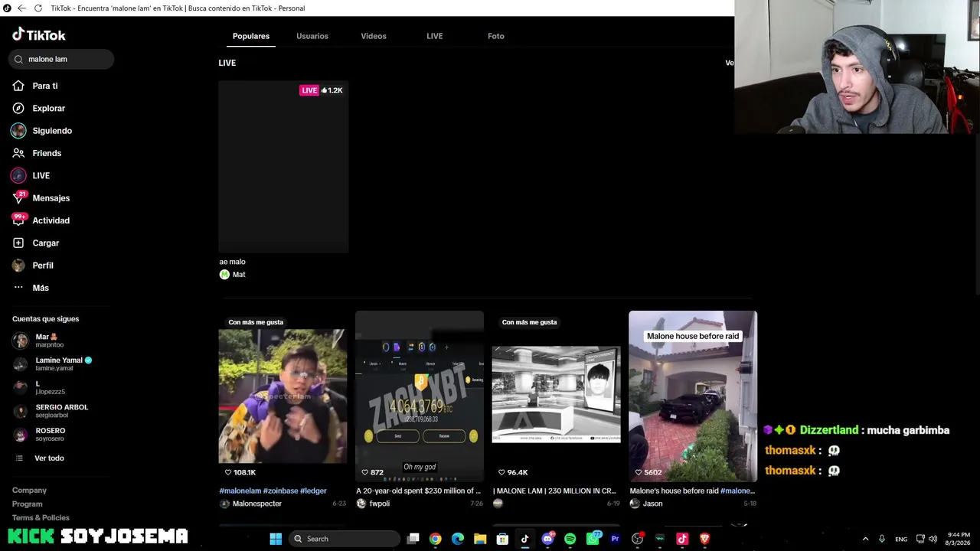The image size is (980, 551).
Task: Switch to the LIVE results tab
Action: coord(435,36)
